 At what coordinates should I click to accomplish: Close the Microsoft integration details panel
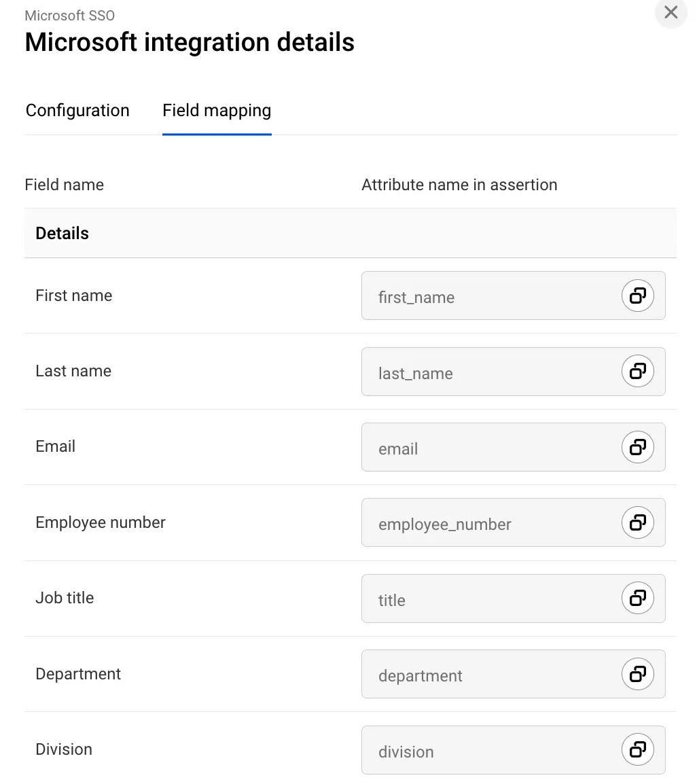pyautogui.click(x=671, y=12)
